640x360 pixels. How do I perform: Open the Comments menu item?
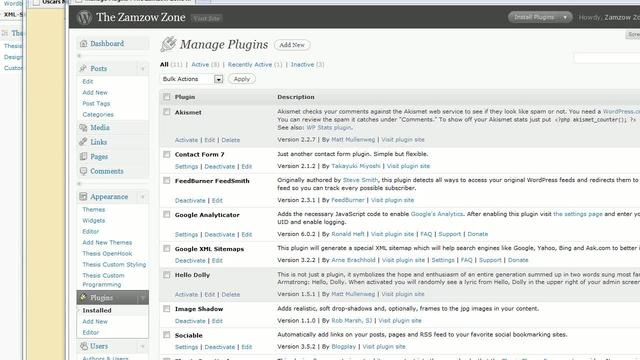[107, 171]
